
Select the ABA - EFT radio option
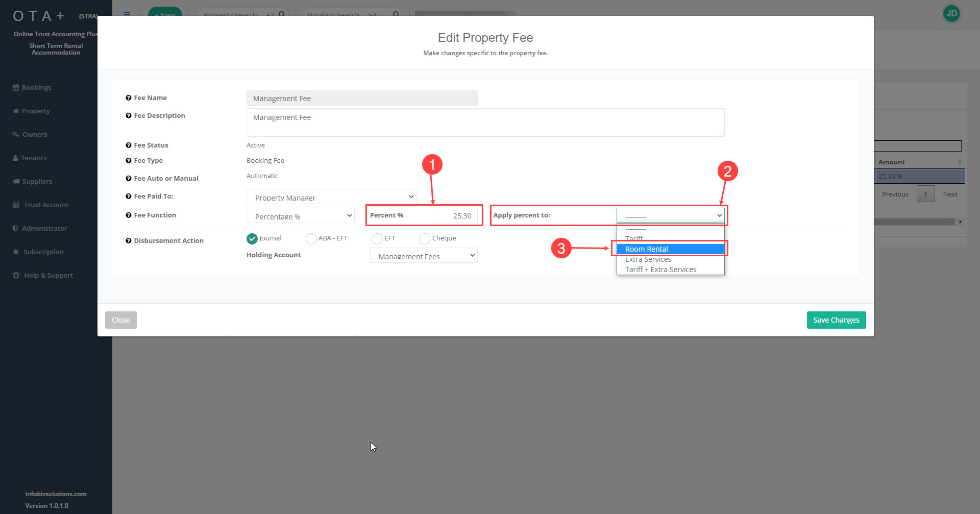311,238
